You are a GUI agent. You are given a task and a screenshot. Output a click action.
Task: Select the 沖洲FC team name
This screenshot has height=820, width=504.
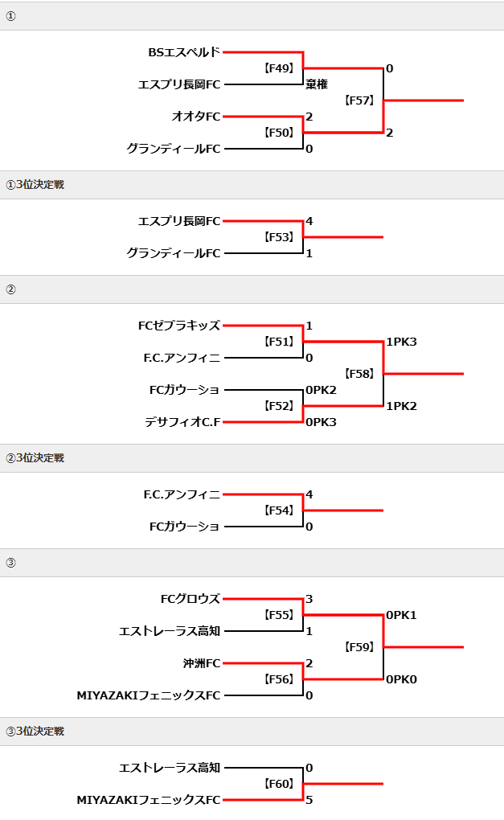coord(201,663)
